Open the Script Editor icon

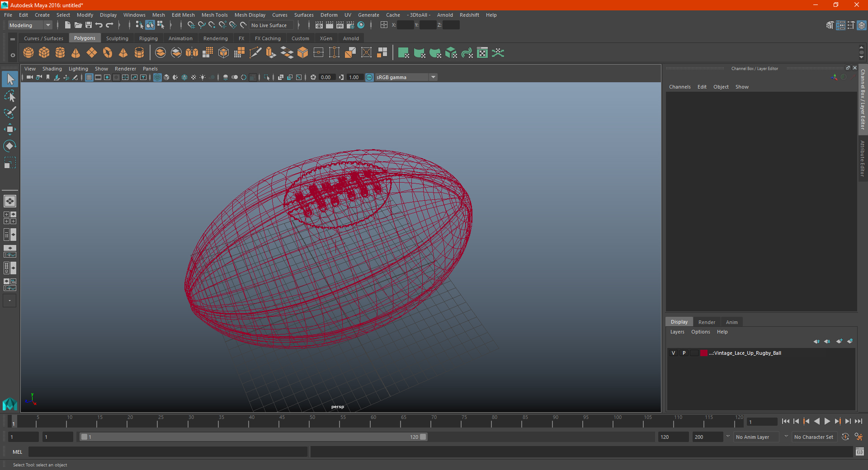coord(860,451)
